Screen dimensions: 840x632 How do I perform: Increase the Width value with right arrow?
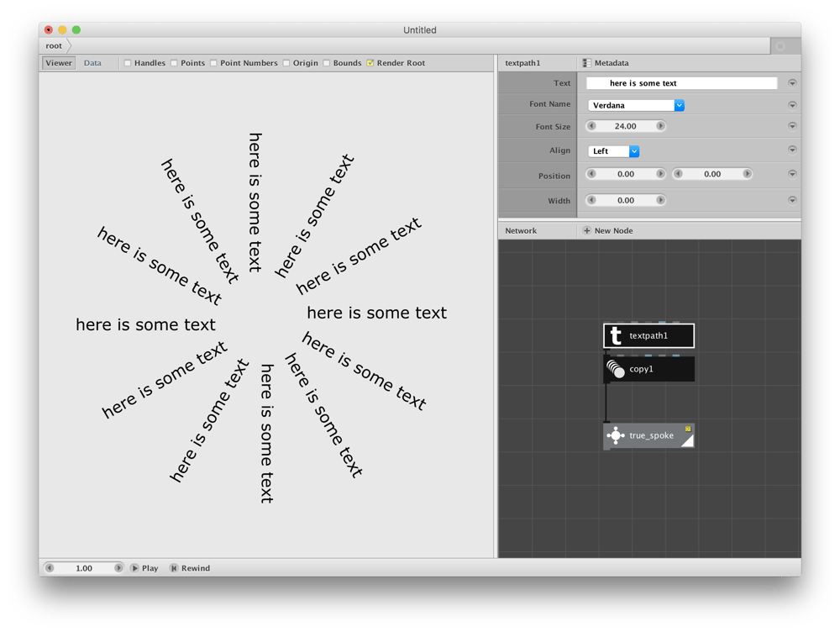pyautogui.click(x=660, y=200)
